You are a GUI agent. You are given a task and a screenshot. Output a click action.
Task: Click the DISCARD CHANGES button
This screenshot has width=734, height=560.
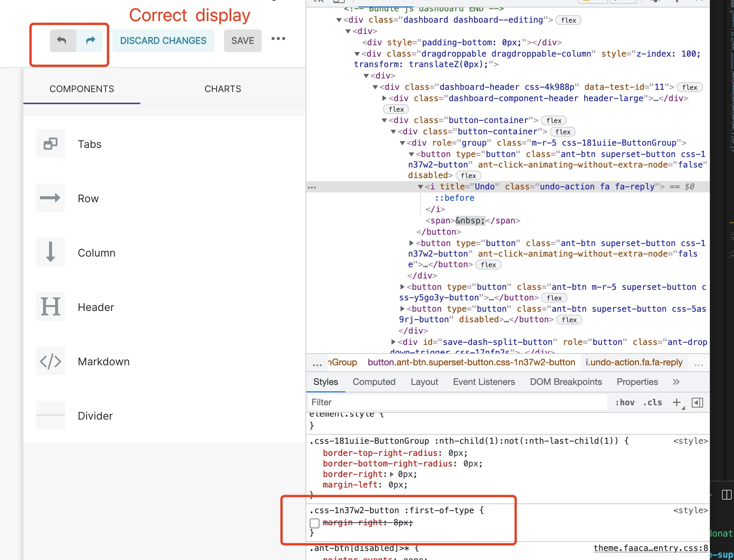click(163, 41)
